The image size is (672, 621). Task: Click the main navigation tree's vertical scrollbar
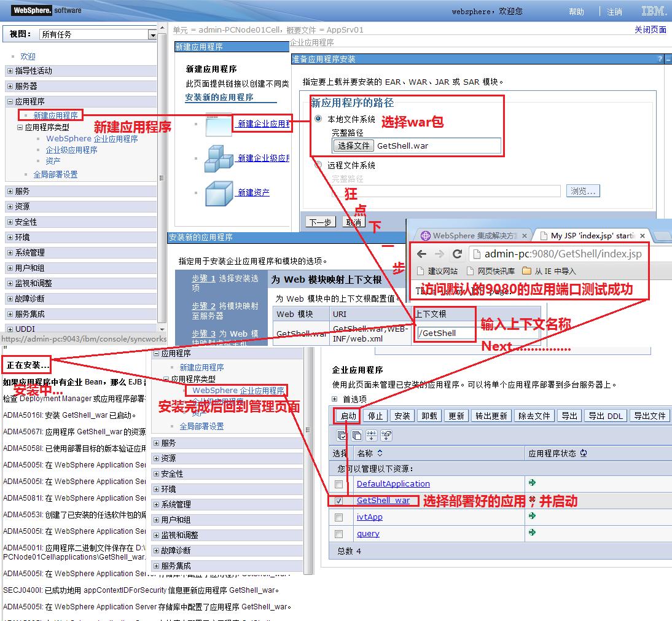[162, 178]
